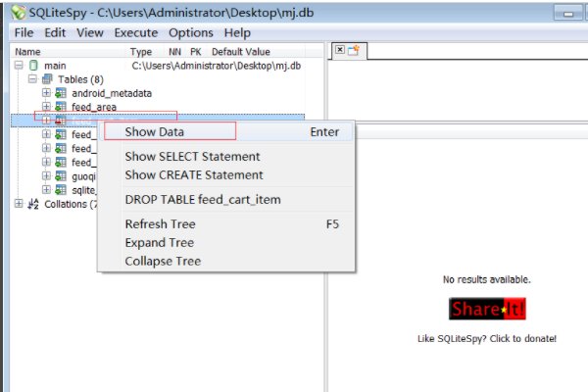Click the Default Value column header

click(240, 51)
